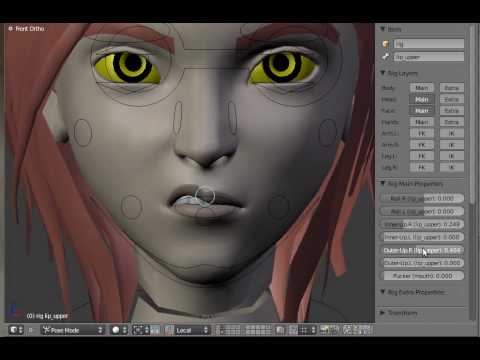Collapse the Item panel triangle

click(x=383, y=29)
